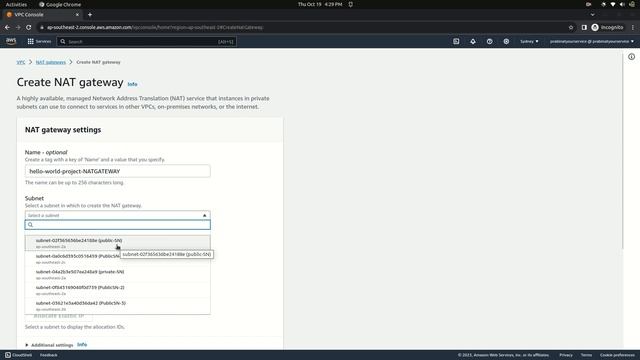Open the VPC breadcrumb link
This screenshot has height=360, width=640.
(x=21, y=62)
